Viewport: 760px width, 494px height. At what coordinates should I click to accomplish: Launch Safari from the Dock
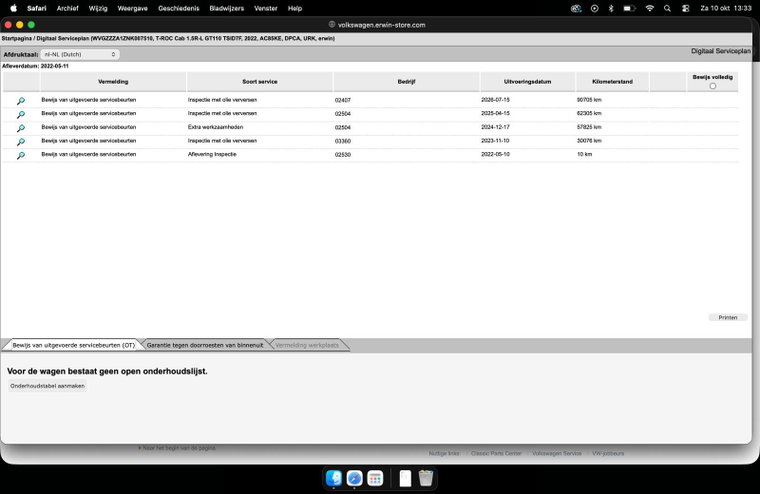tap(354, 478)
